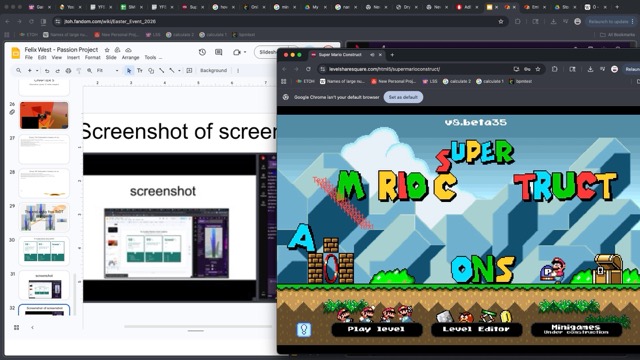Select slide 31 screenshot thumbnail

point(44,285)
